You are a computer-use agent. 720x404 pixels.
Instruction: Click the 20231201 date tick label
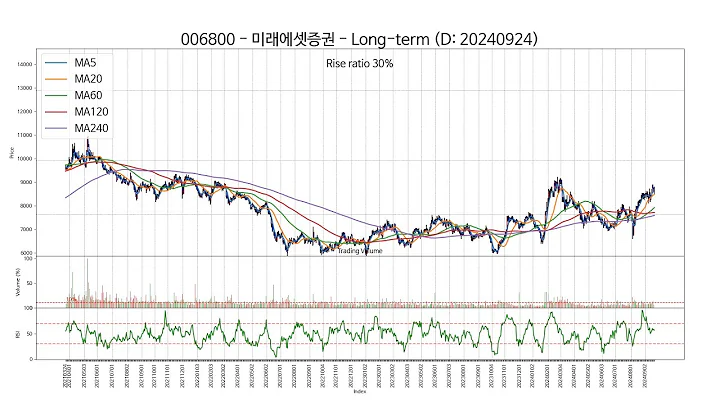click(x=519, y=376)
